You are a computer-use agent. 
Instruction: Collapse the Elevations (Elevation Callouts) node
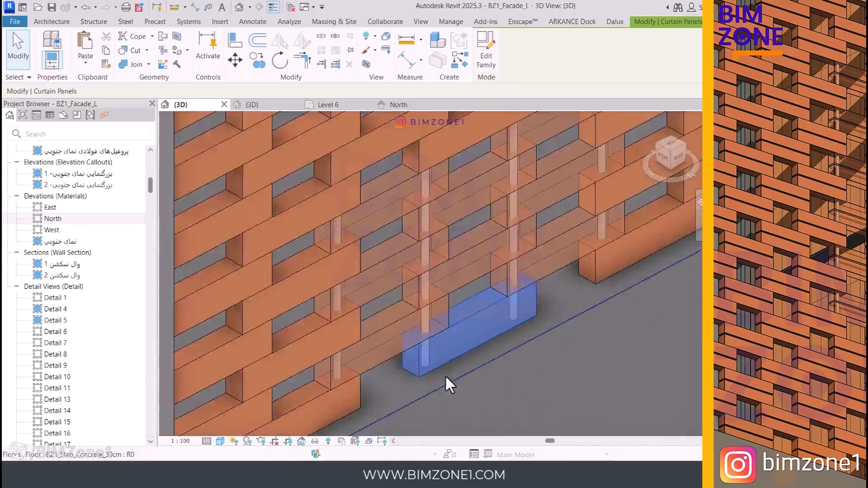pos(17,162)
